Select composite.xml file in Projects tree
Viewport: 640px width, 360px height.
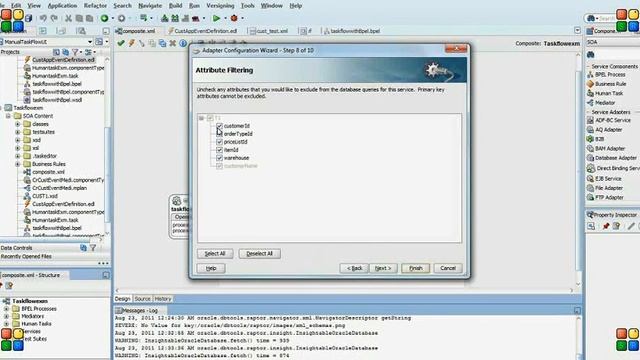(48, 172)
